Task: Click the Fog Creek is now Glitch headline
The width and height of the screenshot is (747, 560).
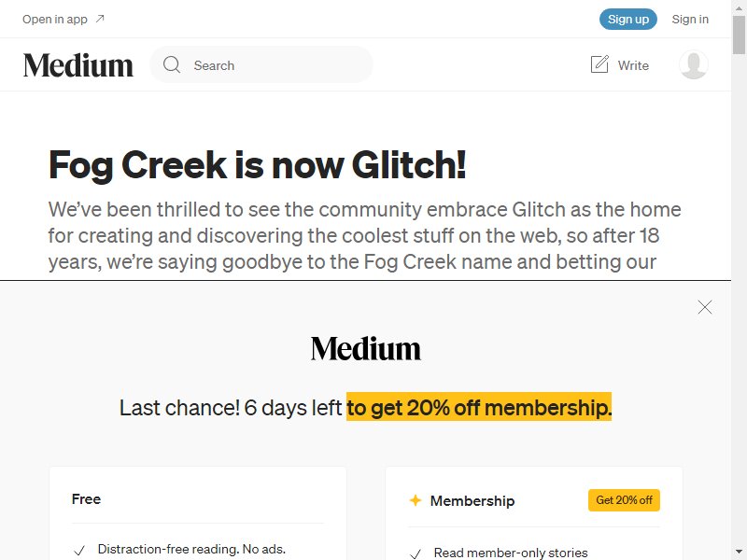Action: 258,165
